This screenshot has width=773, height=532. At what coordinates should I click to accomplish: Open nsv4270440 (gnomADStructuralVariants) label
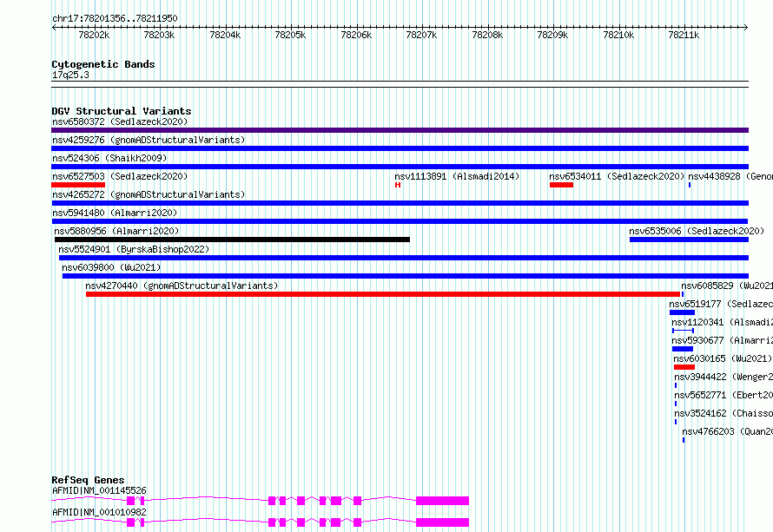click(x=182, y=286)
